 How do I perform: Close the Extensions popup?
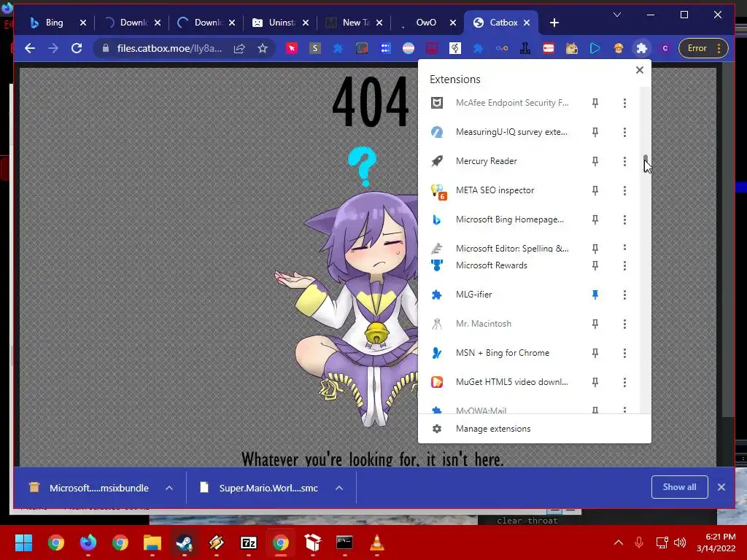(640, 70)
